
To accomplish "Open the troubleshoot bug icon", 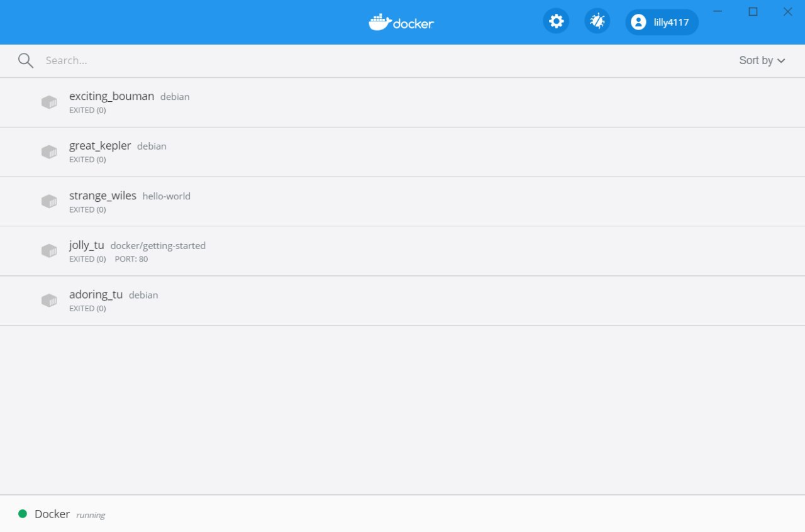I will pos(597,21).
